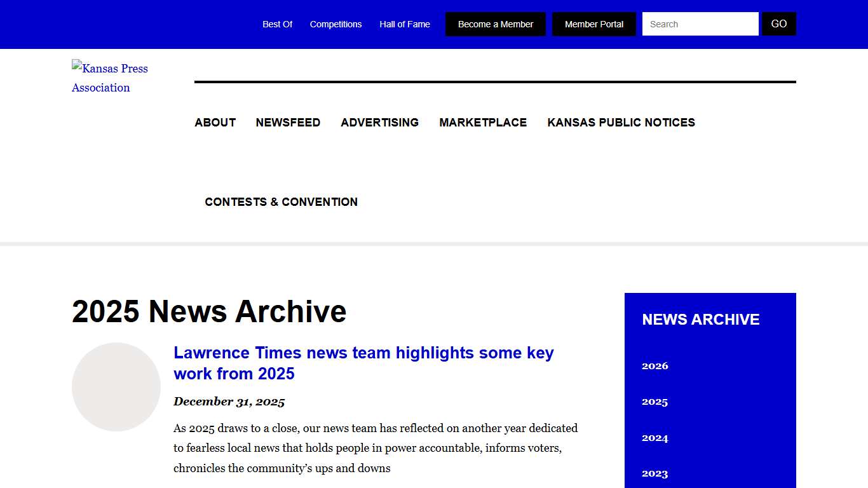Open the ABOUT menu
868x488 pixels.
point(215,122)
